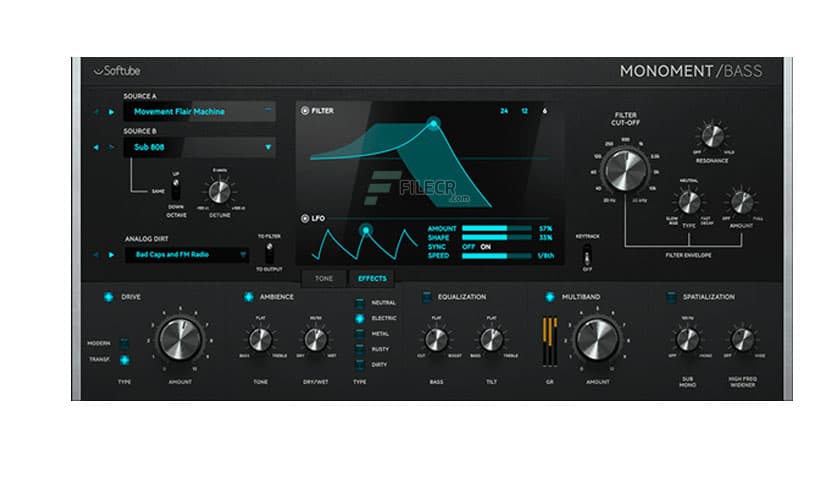Viewport: 836px width, 484px height.
Task: Select the 12 dB filter slope
Action: (x=525, y=111)
